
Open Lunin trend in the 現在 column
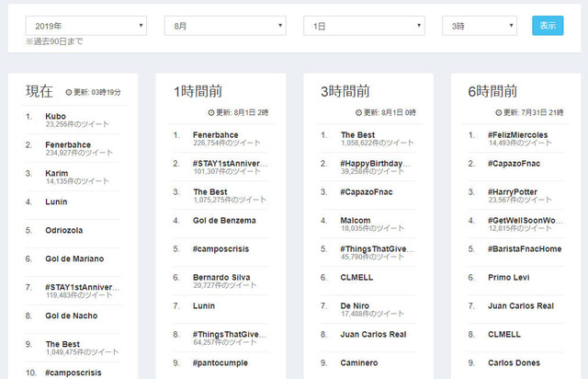tap(56, 201)
